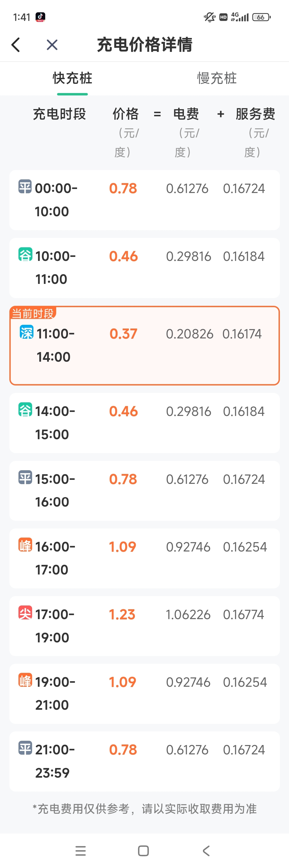
Task: Tap the 峰 icon for 16:00-17:00
Action: pyautogui.click(x=25, y=545)
